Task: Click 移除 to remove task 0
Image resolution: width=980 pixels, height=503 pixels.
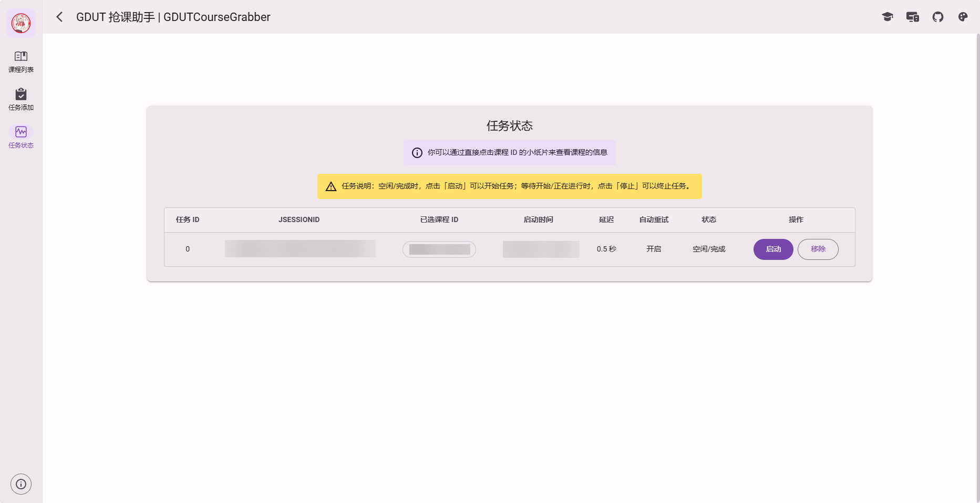Action: pyautogui.click(x=818, y=249)
